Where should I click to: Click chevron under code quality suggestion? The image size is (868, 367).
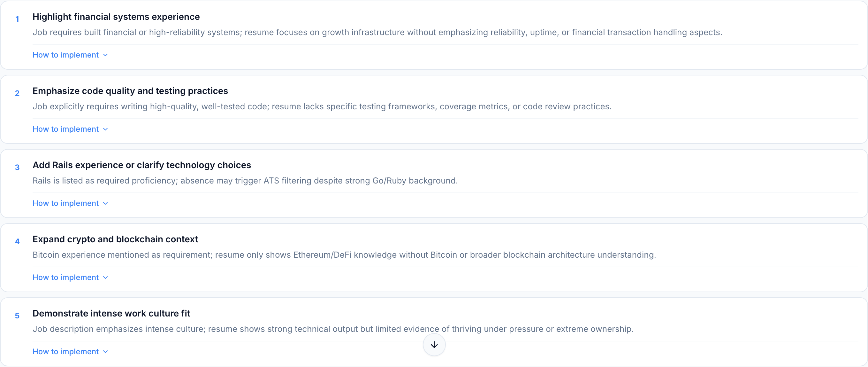[x=105, y=129]
